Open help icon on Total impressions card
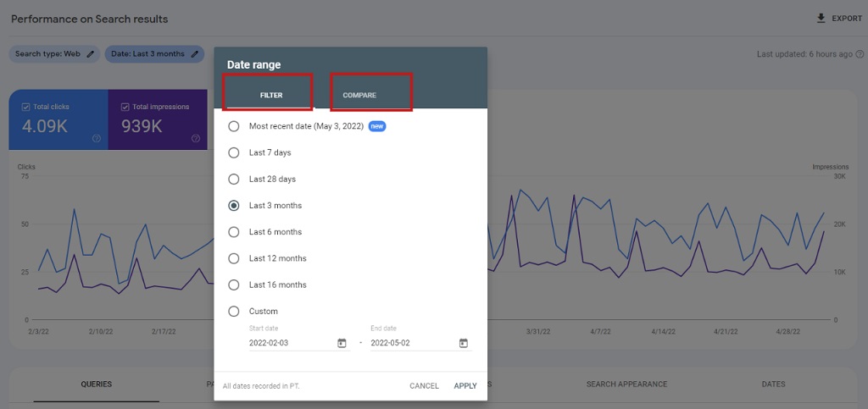The image size is (868, 409). (196, 138)
